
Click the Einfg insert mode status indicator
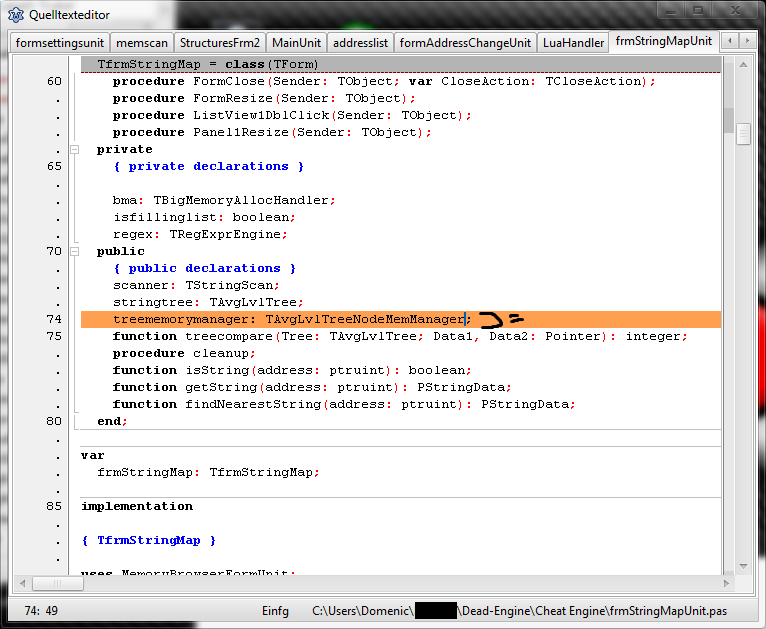click(x=275, y=609)
